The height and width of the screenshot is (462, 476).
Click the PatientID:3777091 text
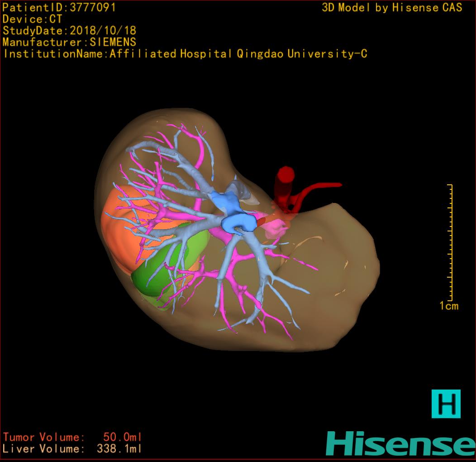pyautogui.click(x=59, y=8)
